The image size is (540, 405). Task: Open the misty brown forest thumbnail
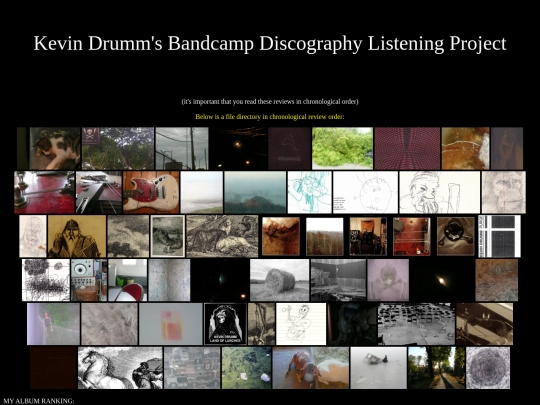324,236
